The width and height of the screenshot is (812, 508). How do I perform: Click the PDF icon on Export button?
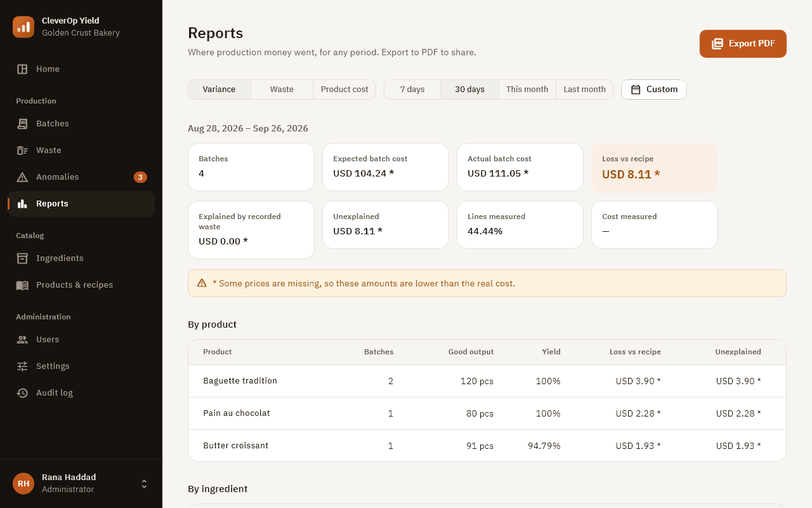coord(717,44)
